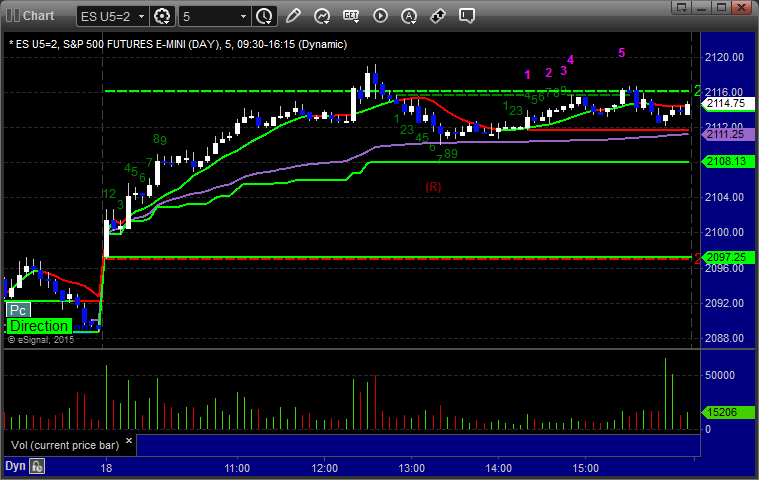Click the 15206 volume value marker
The image size is (759, 480).
(728, 413)
